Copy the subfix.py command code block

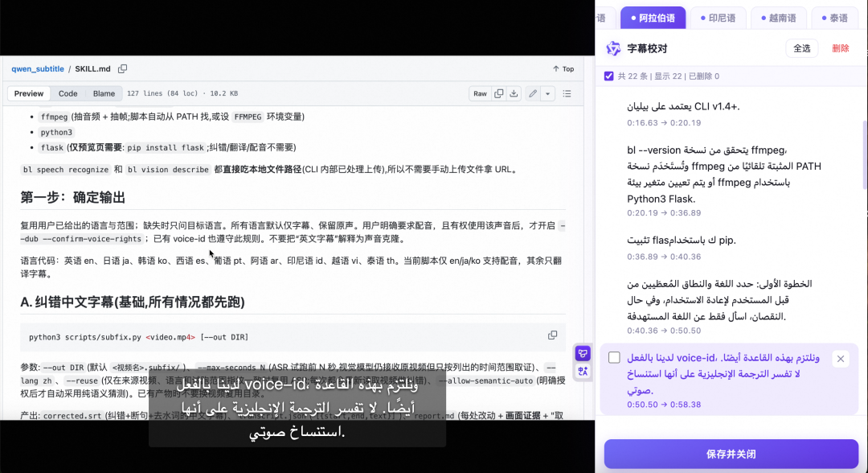[x=552, y=335]
